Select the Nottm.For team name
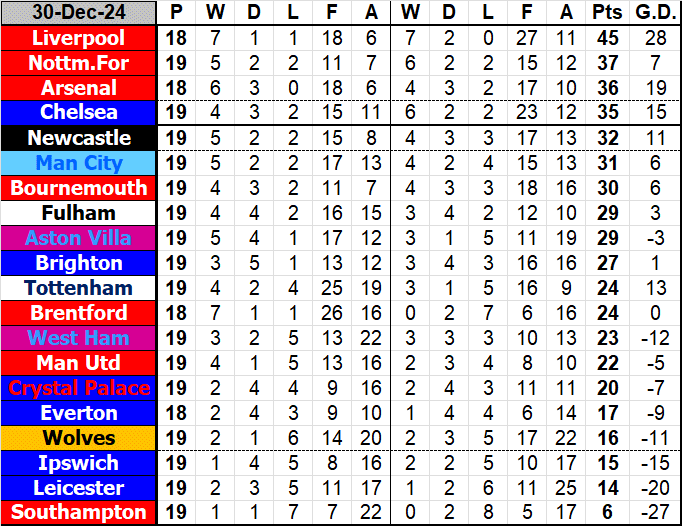Viewport: 682px width, 526px height. coord(79,63)
